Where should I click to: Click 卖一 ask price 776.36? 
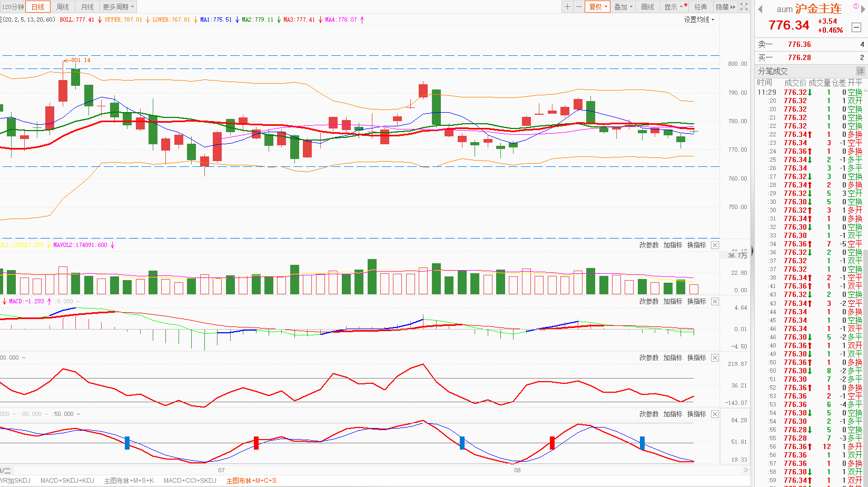coord(799,44)
